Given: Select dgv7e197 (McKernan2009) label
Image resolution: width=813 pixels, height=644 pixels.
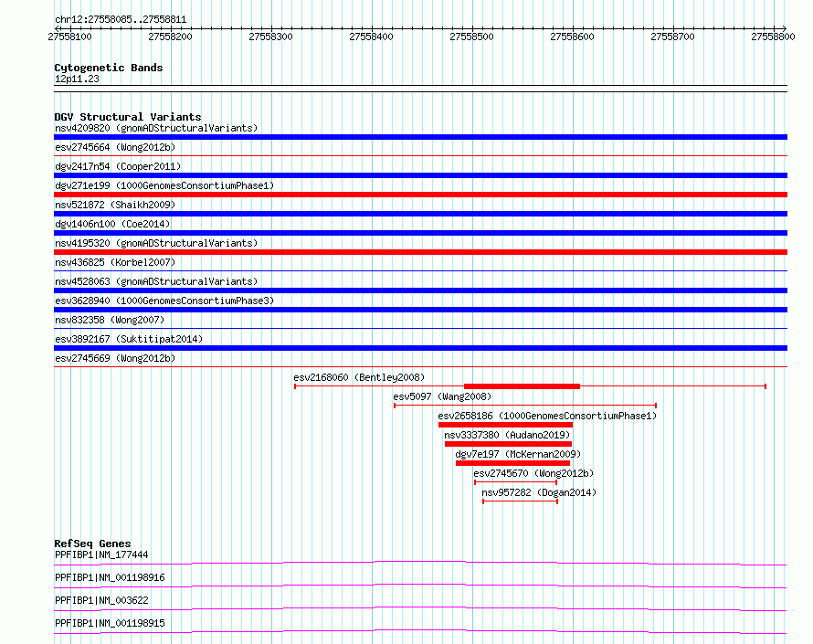Looking at the screenshot, I should pos(518,454).
